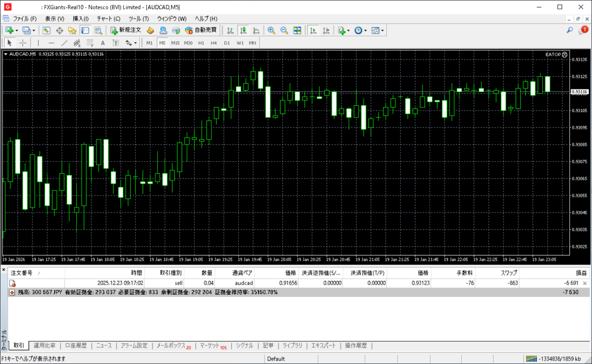Sort orders by 損益 column header
This screenshot has width=592, height=364.
coord(580,273)
